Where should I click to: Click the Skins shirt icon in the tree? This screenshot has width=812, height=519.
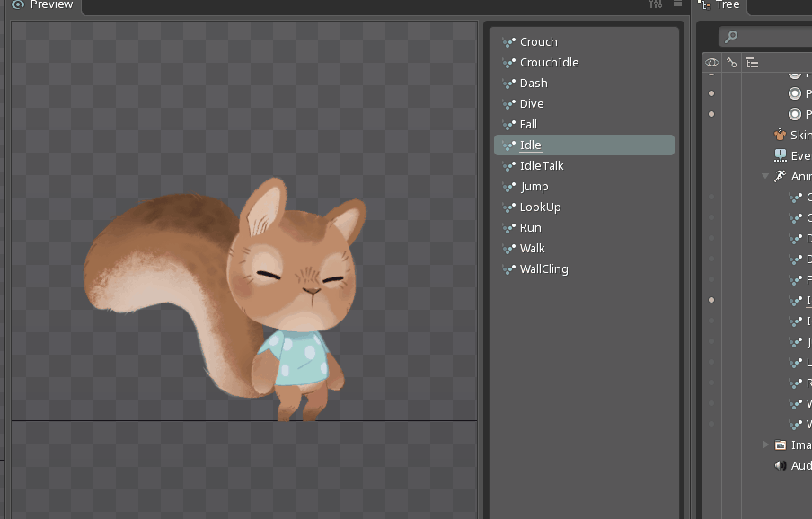click(780, 135)
